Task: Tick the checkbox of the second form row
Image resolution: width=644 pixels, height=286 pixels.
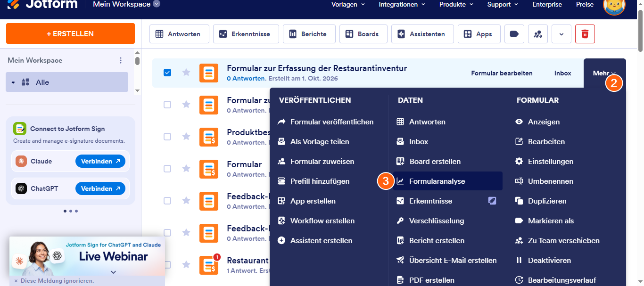Action: pyautogui.click(x=167, y=105)
